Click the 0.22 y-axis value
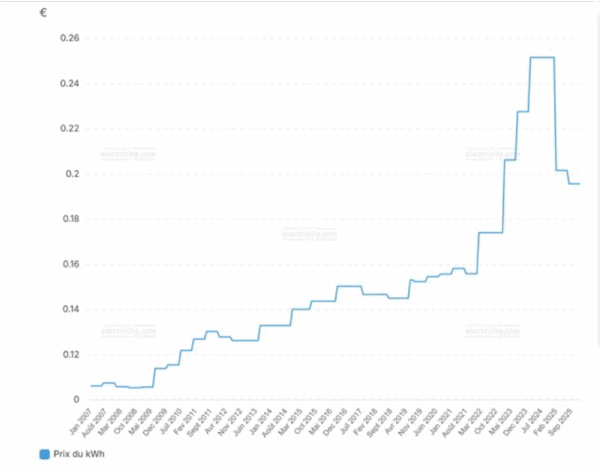600x468 pixels. click(x=70, y=129)
